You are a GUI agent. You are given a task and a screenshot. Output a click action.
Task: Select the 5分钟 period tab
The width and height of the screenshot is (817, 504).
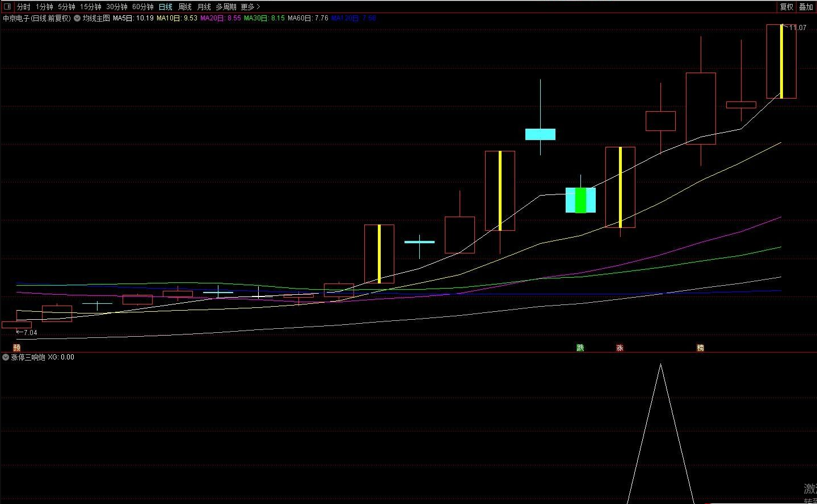66,7
